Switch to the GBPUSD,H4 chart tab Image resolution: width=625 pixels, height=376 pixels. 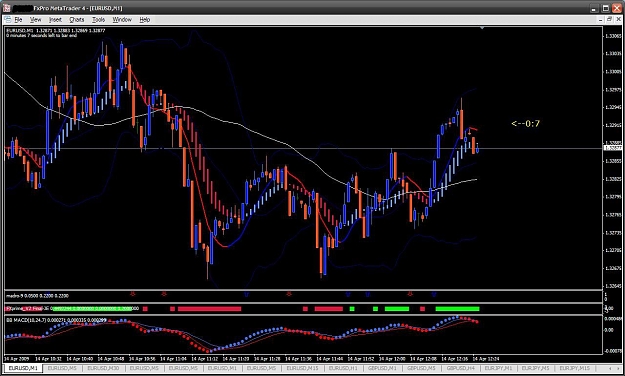[x=460, y=368]
